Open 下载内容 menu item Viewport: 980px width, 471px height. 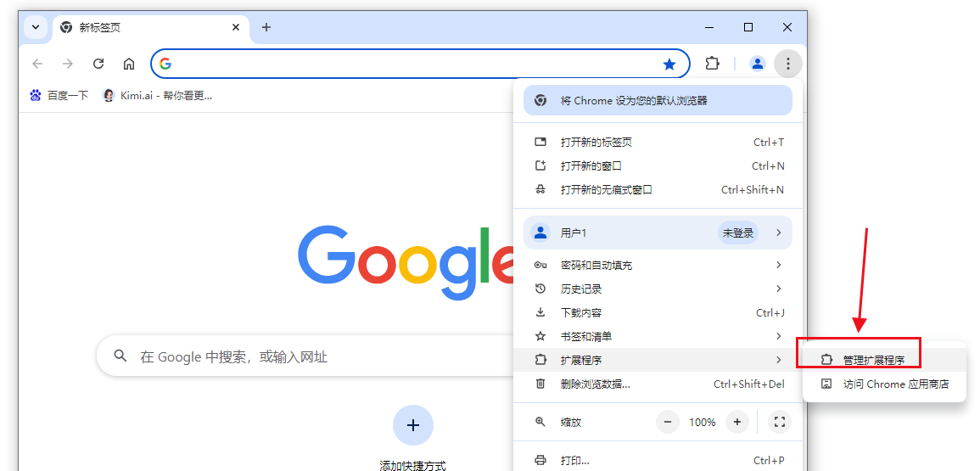(659, 313)
